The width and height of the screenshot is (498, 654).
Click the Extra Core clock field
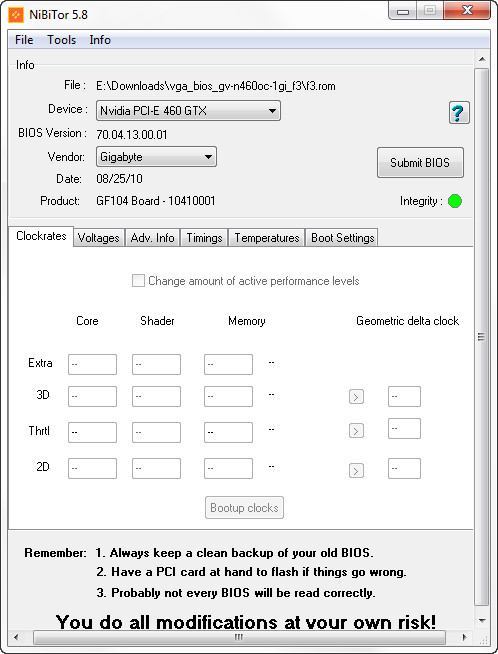pyautogui.click(x=92, y=365)
